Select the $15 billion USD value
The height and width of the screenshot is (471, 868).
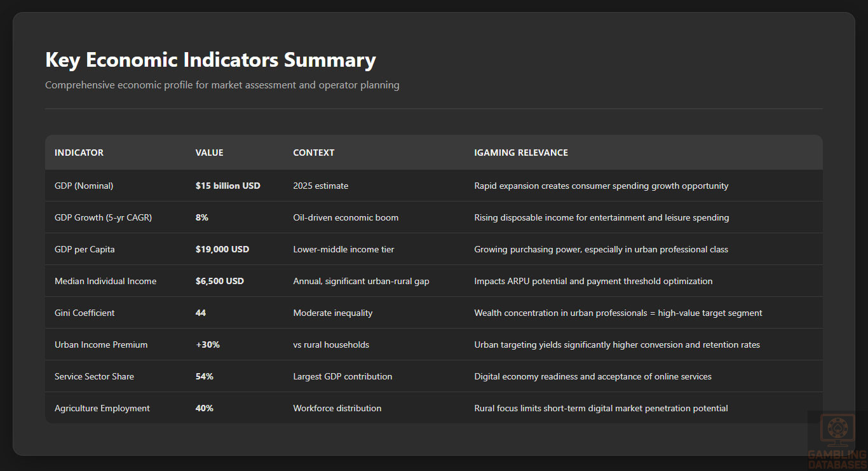tap(227, 186)
